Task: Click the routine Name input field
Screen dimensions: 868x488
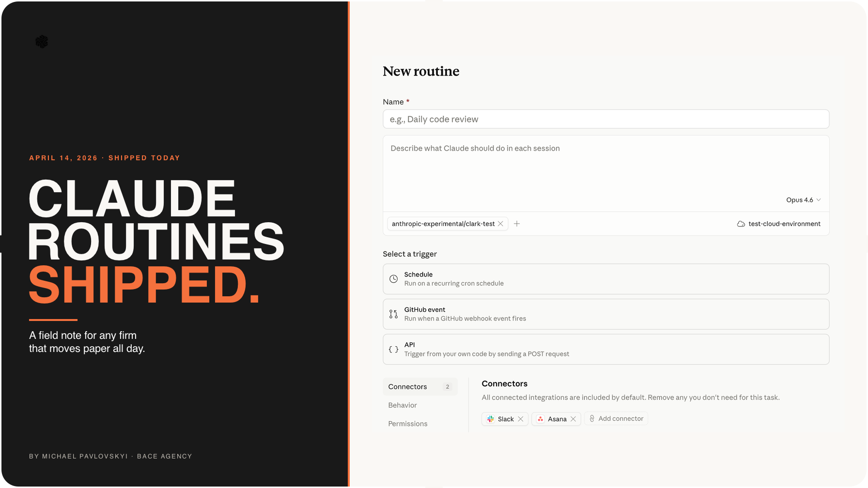Action: click(x=605, y=119)
